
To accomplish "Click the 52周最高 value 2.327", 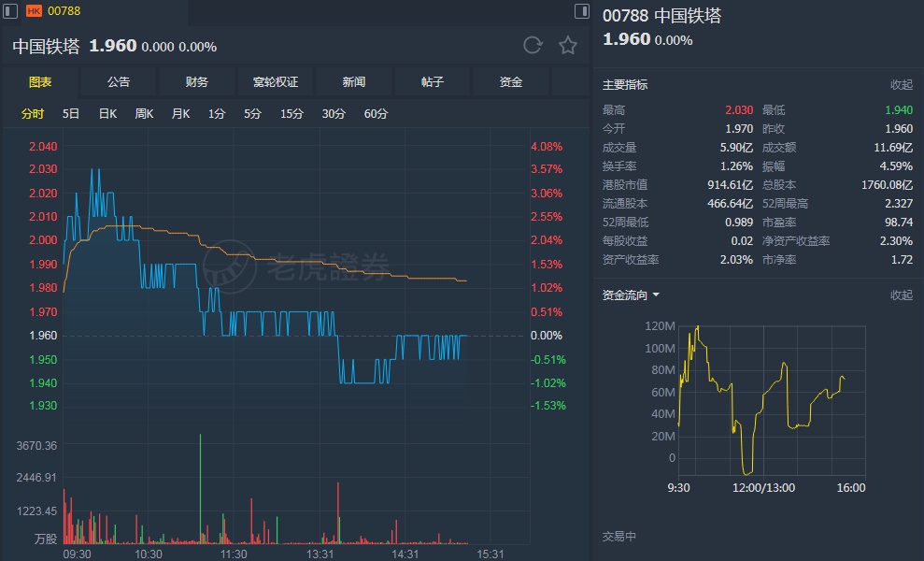I will tap(899, 204).
